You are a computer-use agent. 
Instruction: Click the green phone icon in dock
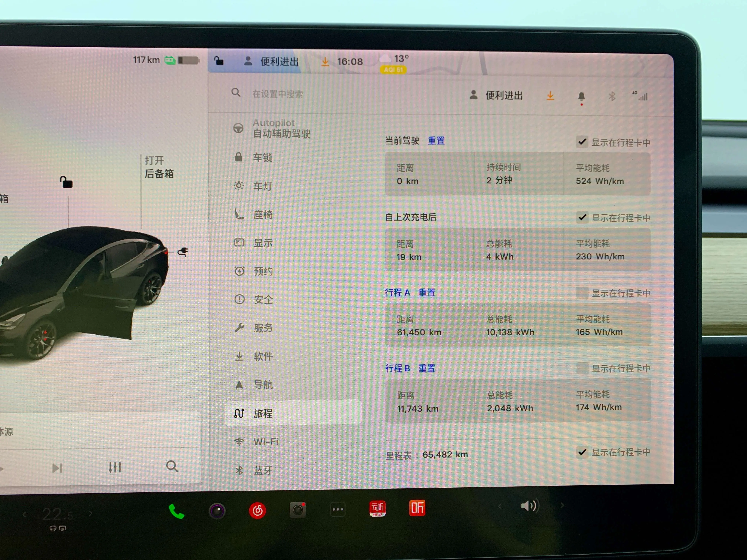pyautogui.click(x=176, y=511)
